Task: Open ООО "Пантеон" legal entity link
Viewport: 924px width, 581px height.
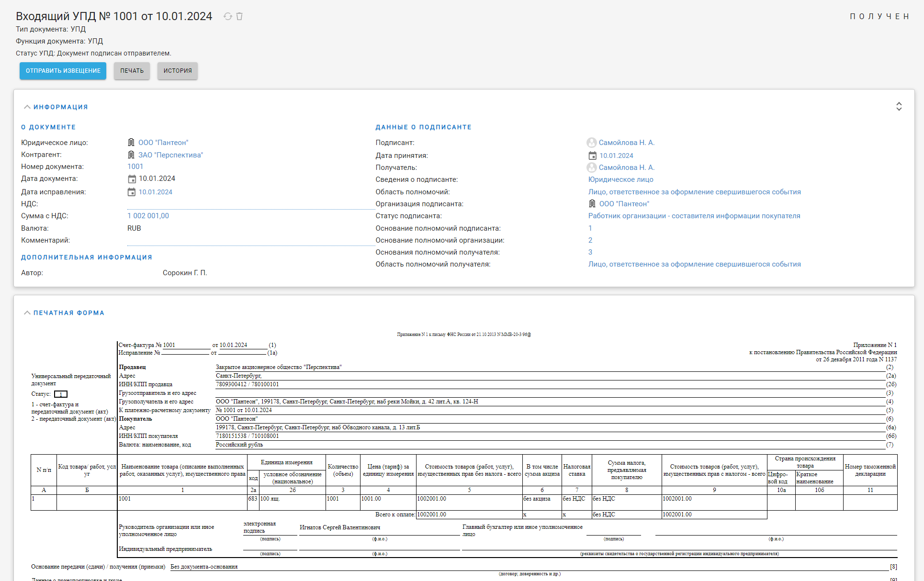Action: [x=163, y=143]
